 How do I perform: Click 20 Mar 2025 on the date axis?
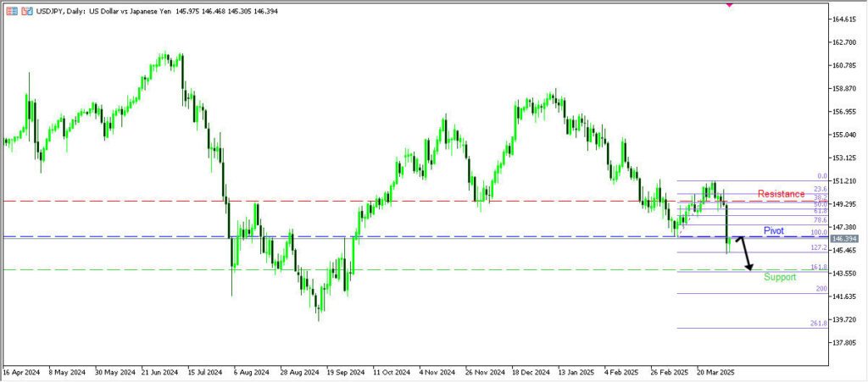pos(715,372)
